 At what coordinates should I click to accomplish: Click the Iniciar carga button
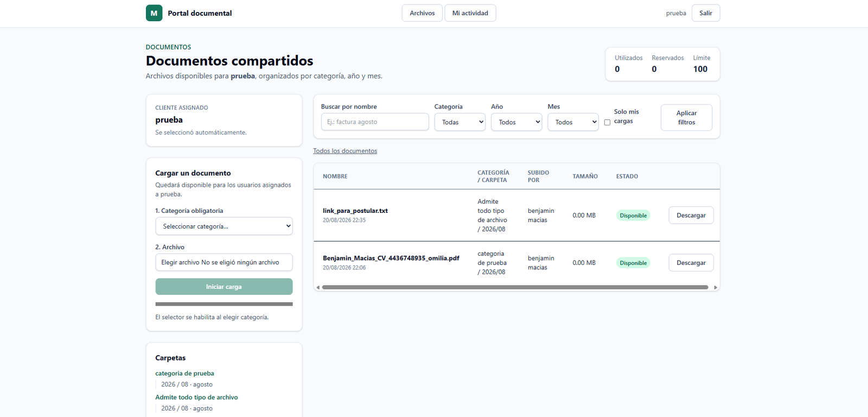coord(224,287)
